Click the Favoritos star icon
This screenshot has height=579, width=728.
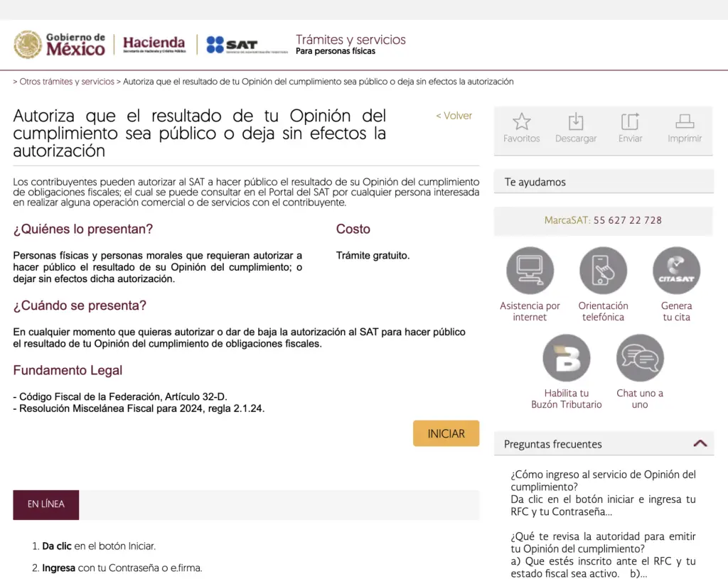click(521, 121)
